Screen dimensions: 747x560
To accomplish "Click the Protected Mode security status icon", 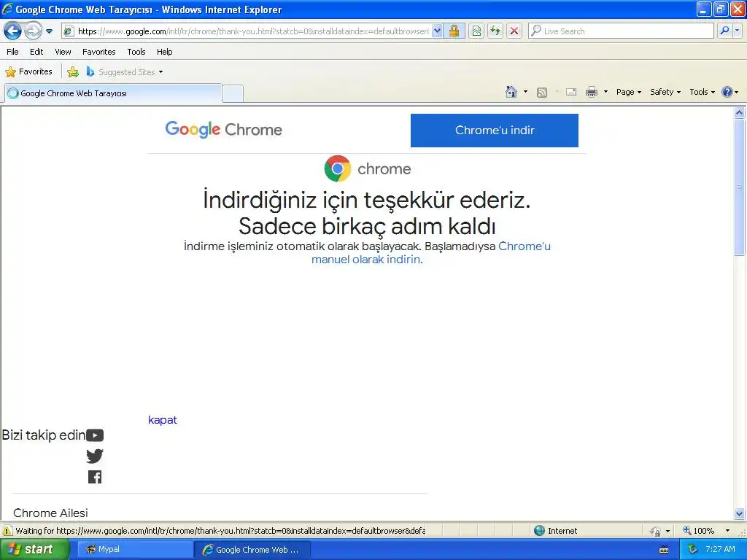I will [656, 531].
